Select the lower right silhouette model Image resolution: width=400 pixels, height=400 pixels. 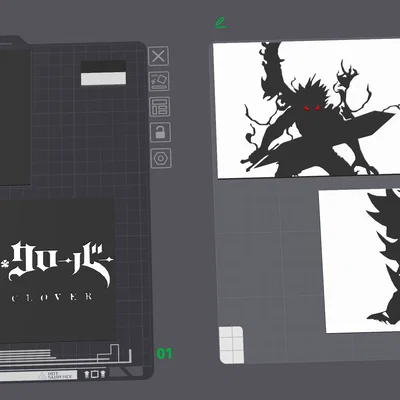tap(359, 261)
